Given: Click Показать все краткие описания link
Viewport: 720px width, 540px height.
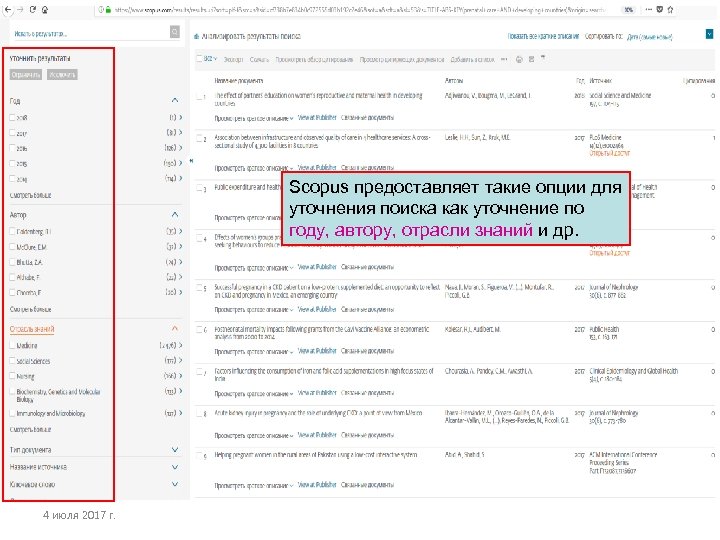Looking at the screenshot, I should point(543,36).
